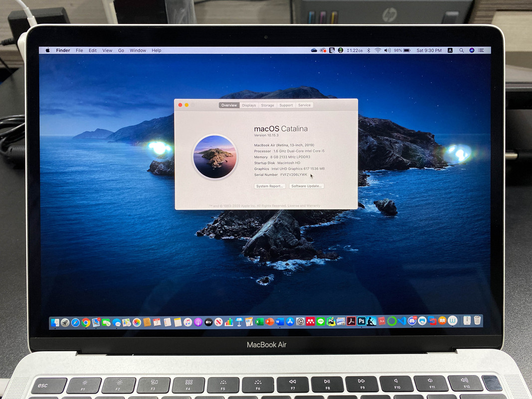The height and width of the screenshot is (399, 532).
Task: Open Maps app in dock
Action: pos(126,322)
